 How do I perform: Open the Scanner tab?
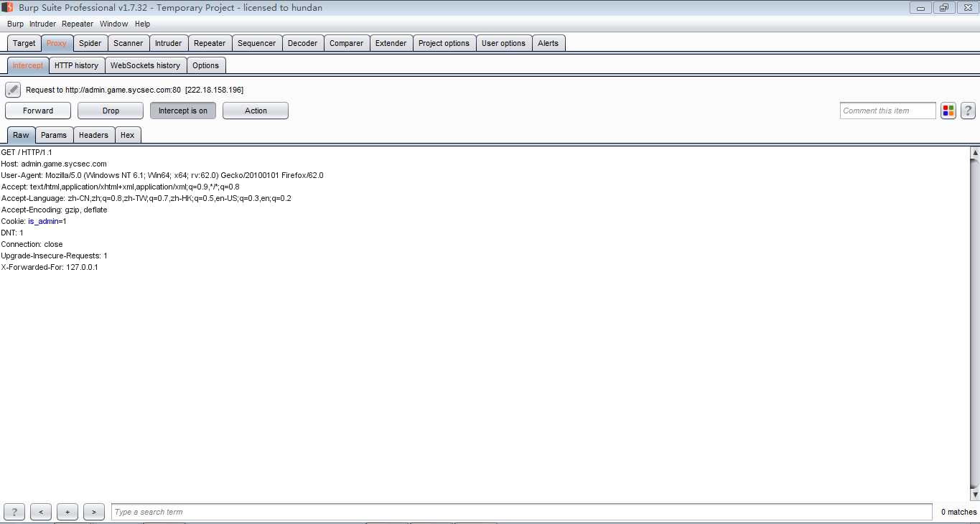129,43
